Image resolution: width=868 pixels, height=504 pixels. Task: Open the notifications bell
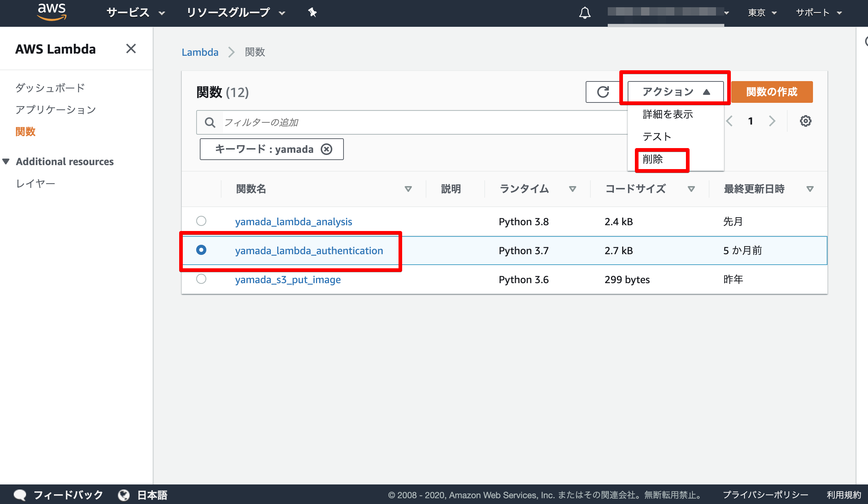585,13
